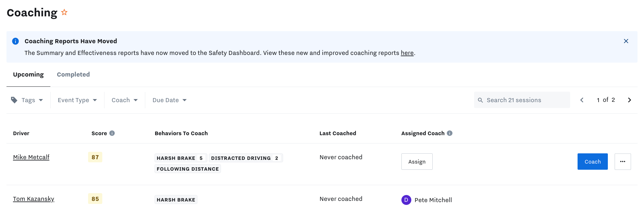
Task: Click the info icon beside the Score column
Action: tap(112, 133)
